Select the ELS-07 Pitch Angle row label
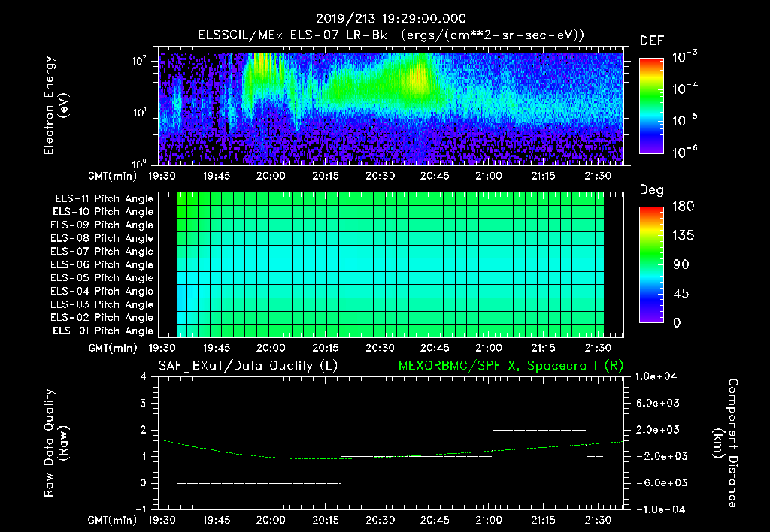 [x=102, y=251]
